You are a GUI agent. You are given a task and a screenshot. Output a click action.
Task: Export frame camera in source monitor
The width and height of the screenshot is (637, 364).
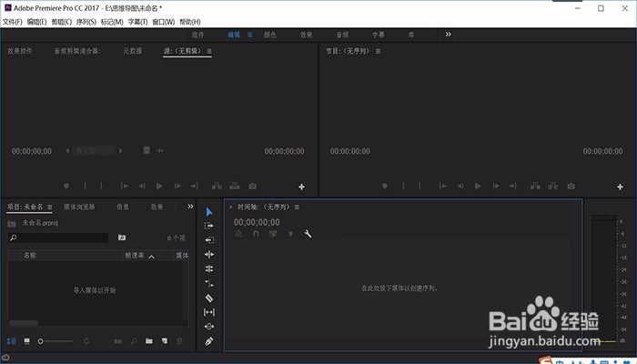point(253,186)
